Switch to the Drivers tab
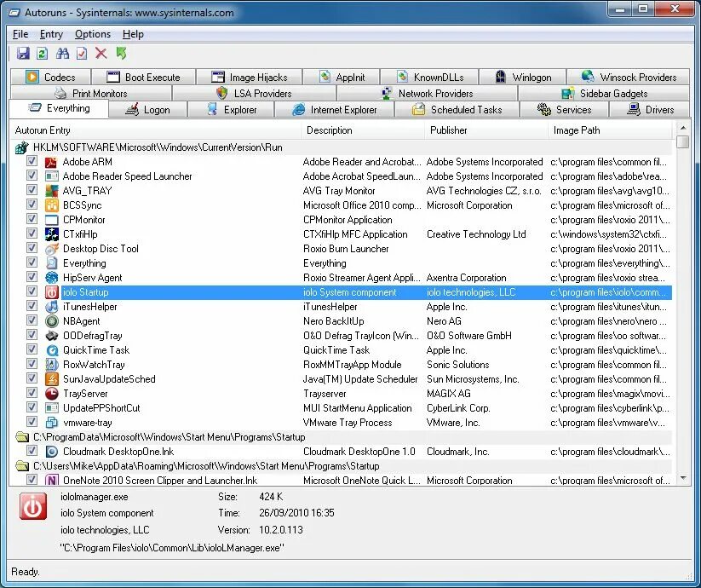 point(650,109)
